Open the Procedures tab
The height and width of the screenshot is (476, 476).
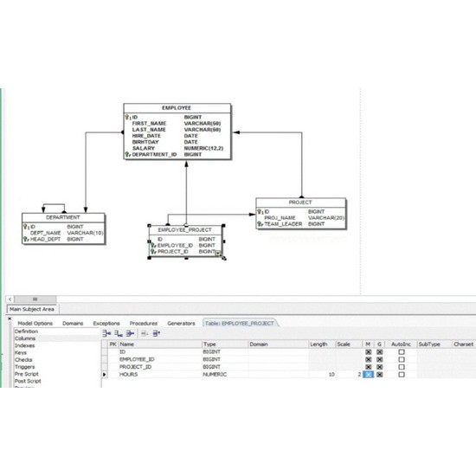click(x=144, y=324)
